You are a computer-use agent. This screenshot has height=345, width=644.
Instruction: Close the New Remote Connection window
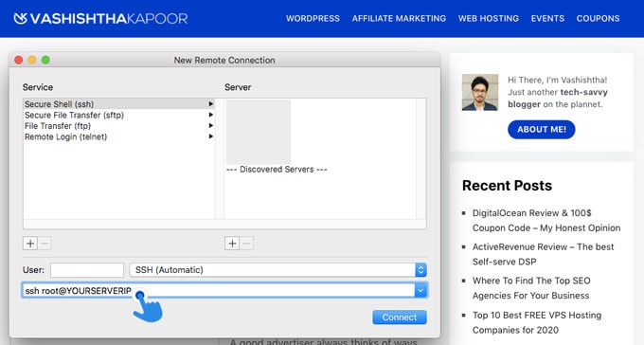point(19,60)
